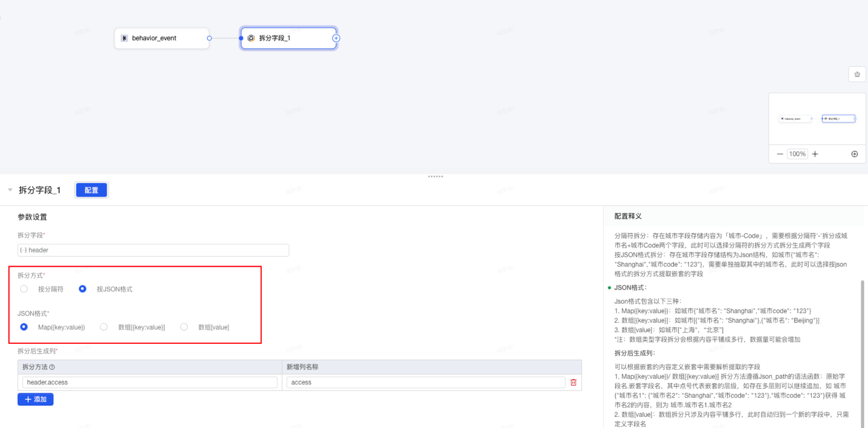Screen dimensions: 868x428
Task: Select the Map({key:value}) radio option
Action: click(24, 327)
